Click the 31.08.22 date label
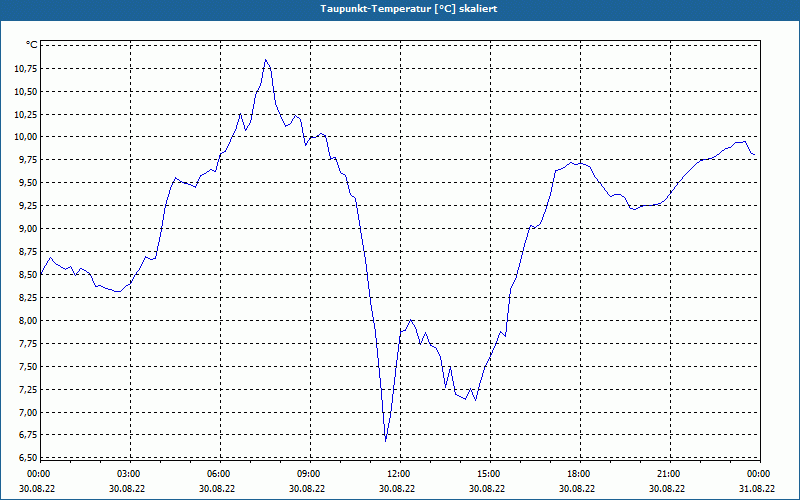 pyautogui.click(x=757, y=488)
